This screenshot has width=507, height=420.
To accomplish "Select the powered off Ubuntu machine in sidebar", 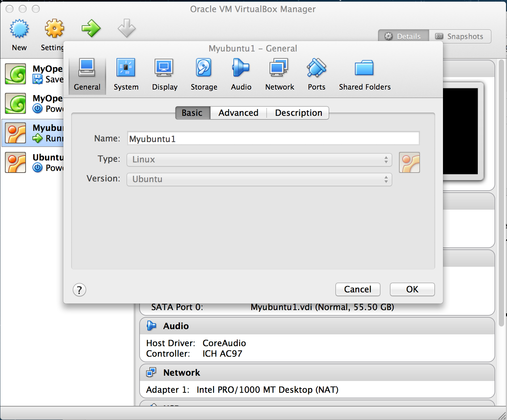I will coord(33,162).
